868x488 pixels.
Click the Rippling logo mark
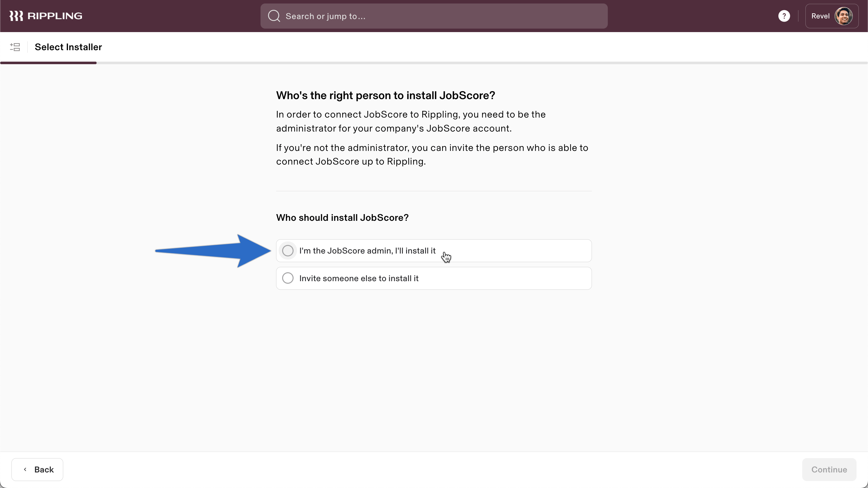click(16, 16)
